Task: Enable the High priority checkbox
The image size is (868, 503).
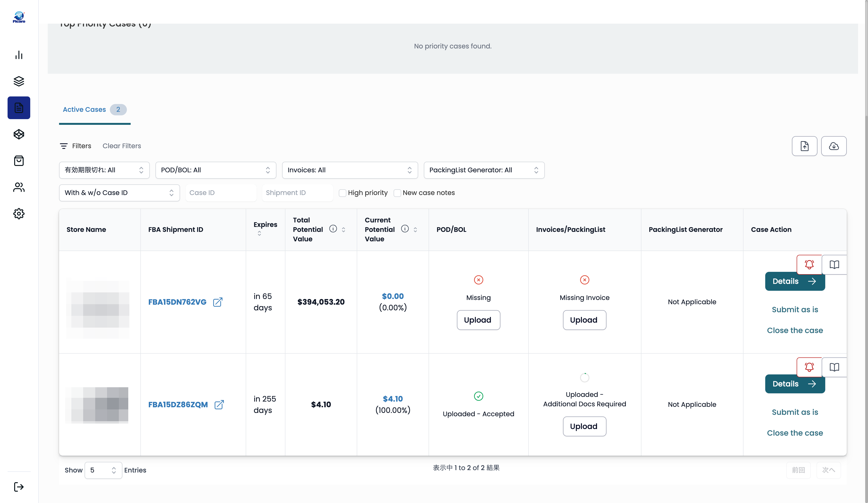Action: coord(342,193)
